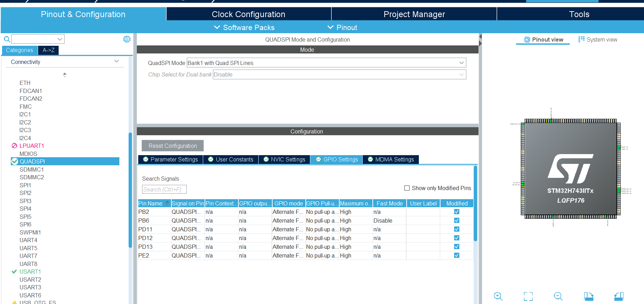Click USART1 green checkmark icon

tap(14, 272)
